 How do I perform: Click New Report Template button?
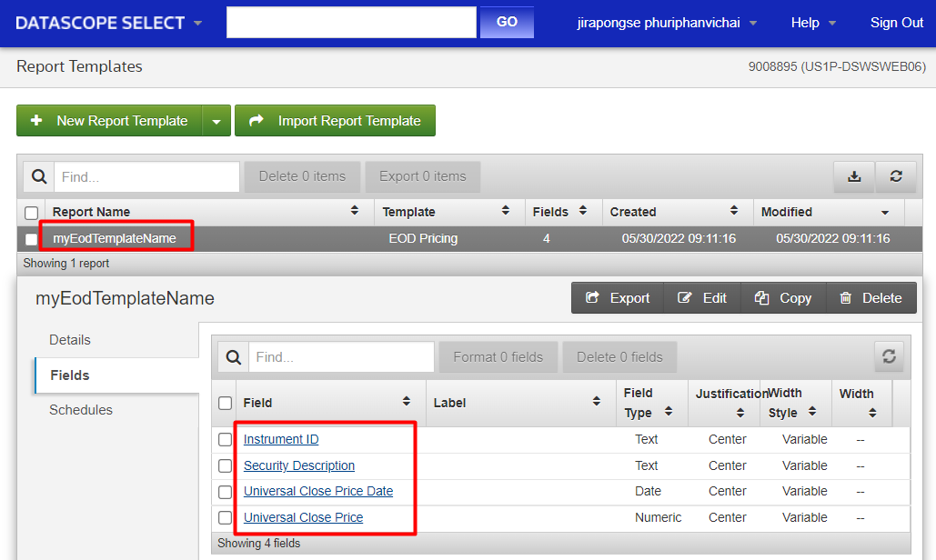110,121
